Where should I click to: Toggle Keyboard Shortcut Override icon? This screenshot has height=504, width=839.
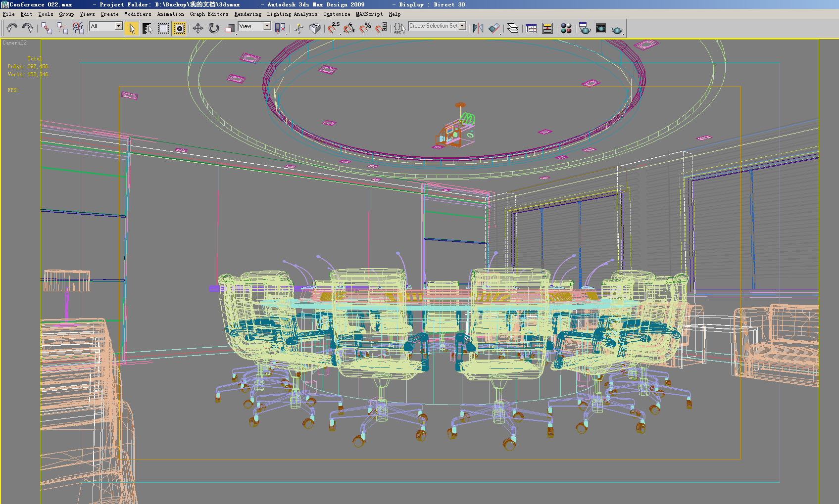coord(315,28)
